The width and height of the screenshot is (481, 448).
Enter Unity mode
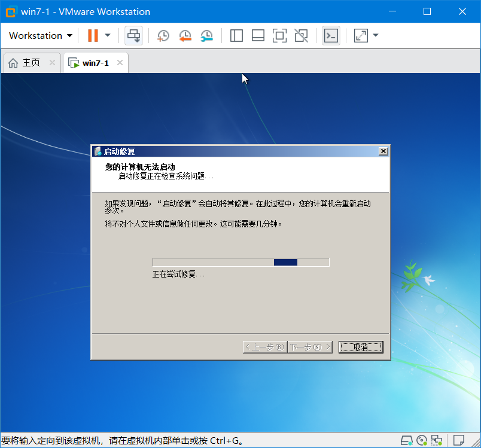[x=302, y=35]
